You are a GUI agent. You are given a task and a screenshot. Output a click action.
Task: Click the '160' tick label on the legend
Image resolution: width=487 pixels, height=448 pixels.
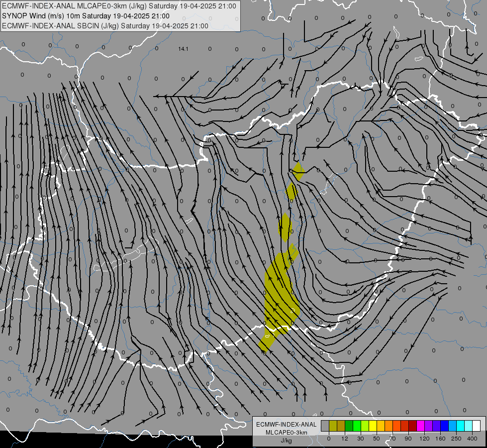[440, 439]
